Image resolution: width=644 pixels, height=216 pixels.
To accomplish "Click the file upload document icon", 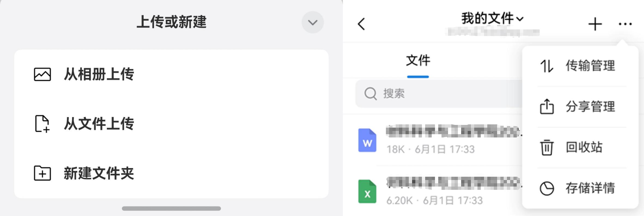I will [42, 124].
